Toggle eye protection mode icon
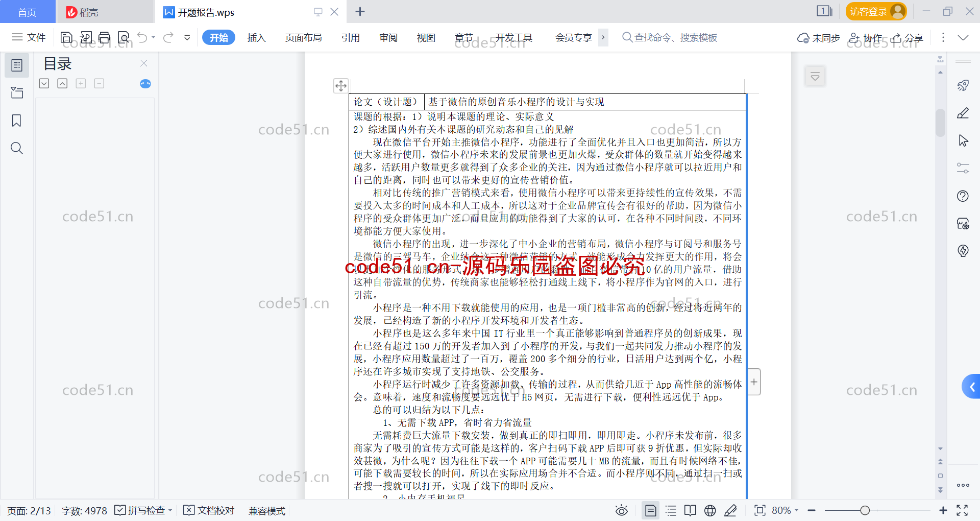 coord(621,510)
